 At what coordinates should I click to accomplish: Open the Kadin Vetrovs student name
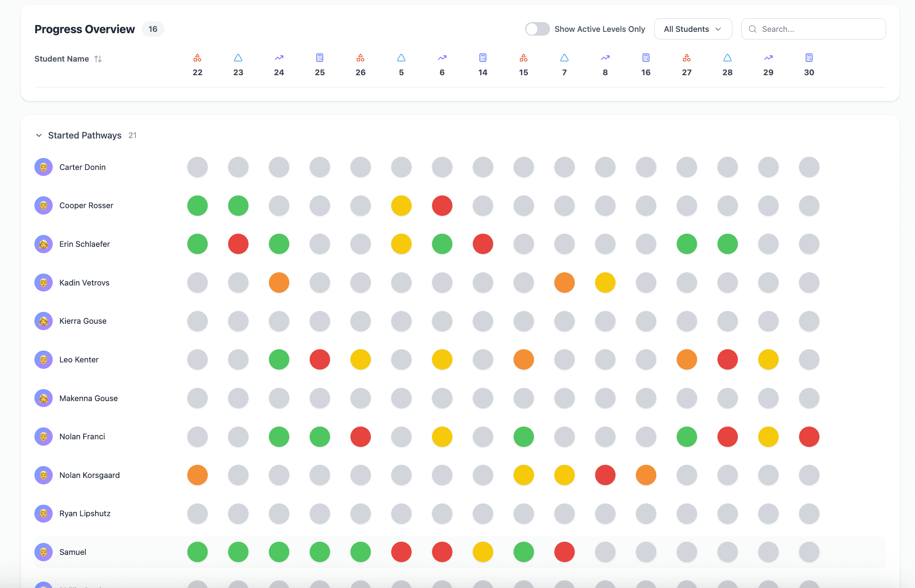click(x=85, y=283)
